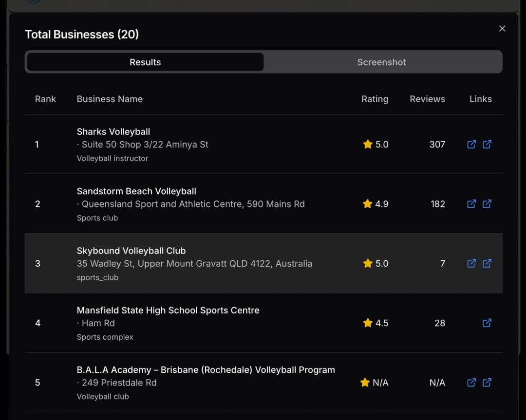Image resolution: width=526 pixels, height=420 pixels.
Task: Select the Skybound Volleyball Club row
Action: coord(263,263)
